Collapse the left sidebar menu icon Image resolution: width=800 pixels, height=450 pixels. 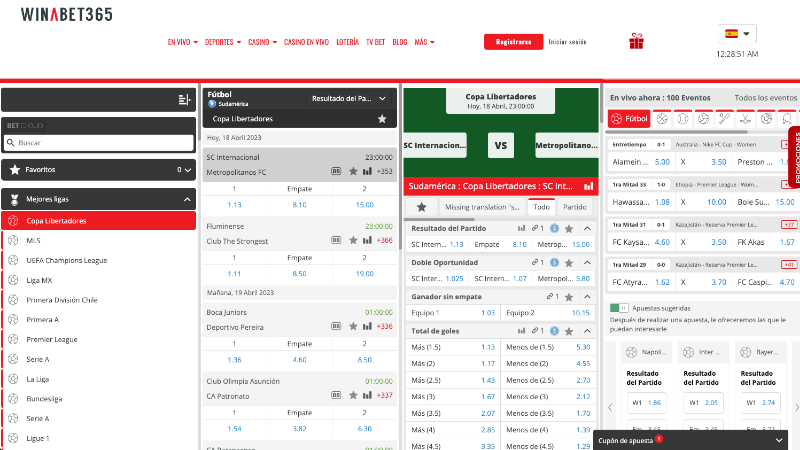184,99
